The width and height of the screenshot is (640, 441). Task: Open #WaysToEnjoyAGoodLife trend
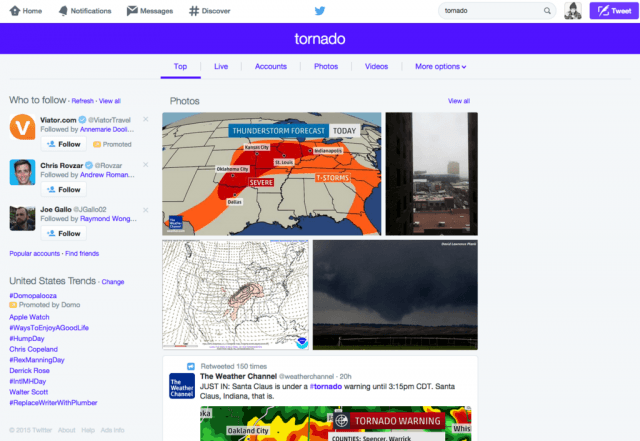pos(49,328)
